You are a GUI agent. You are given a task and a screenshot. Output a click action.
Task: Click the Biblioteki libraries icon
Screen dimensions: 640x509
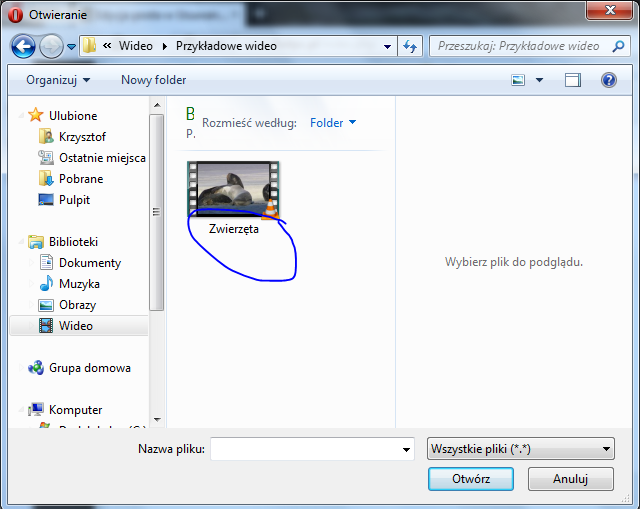click(x=36, y=242)
